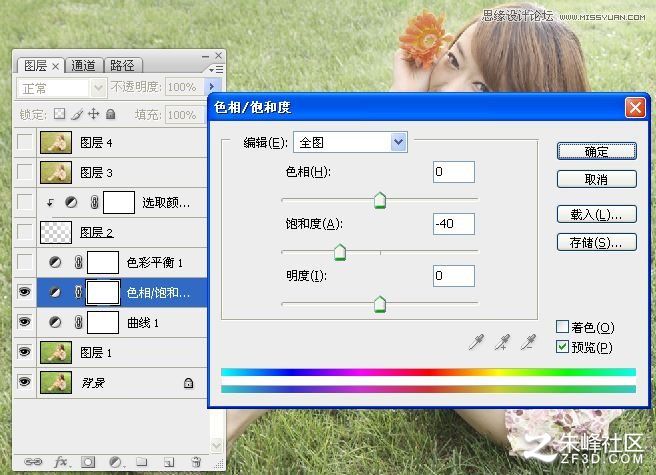Viewport: 656px width, 475px height.
Task: Click the 载入(L)... button
Action: 597,215
